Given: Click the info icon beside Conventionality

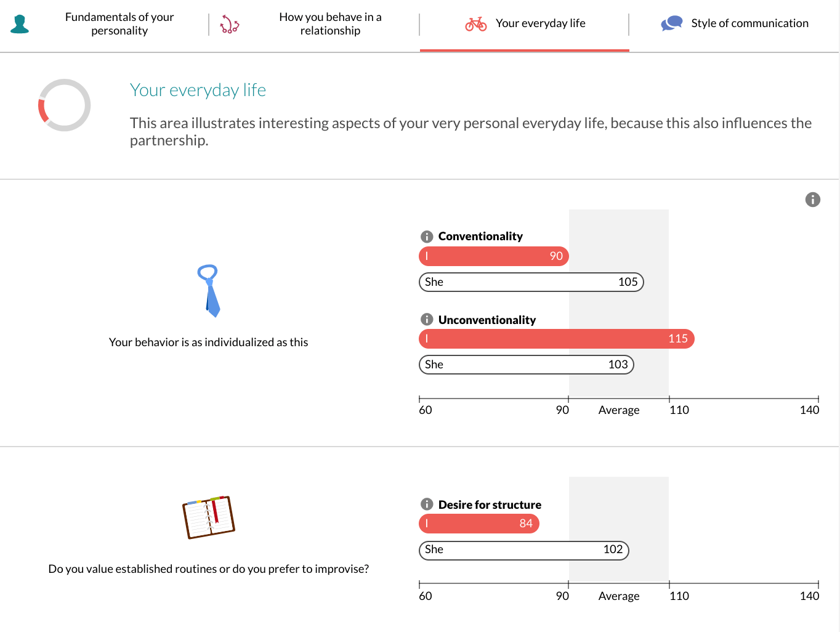Looking at the screenshot, I should [x=426, y=237].
